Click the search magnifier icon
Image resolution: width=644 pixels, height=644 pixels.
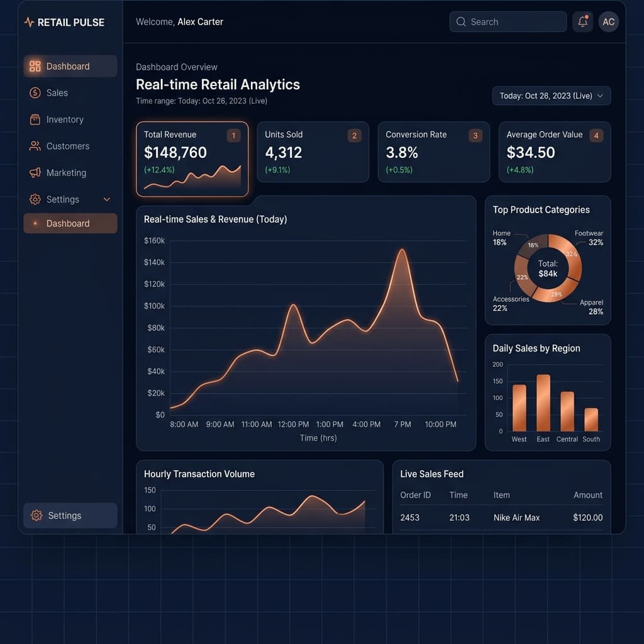[461, 22]
